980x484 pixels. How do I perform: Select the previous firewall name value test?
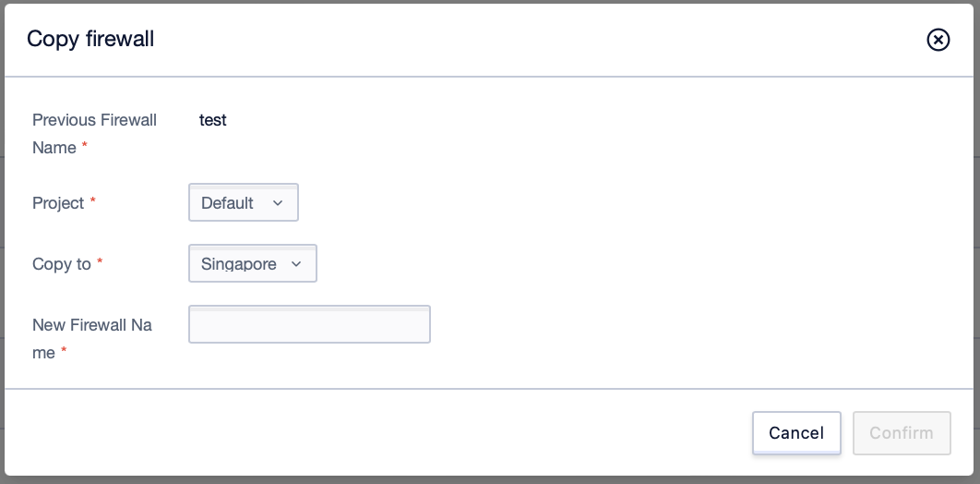tap(212, 119)
